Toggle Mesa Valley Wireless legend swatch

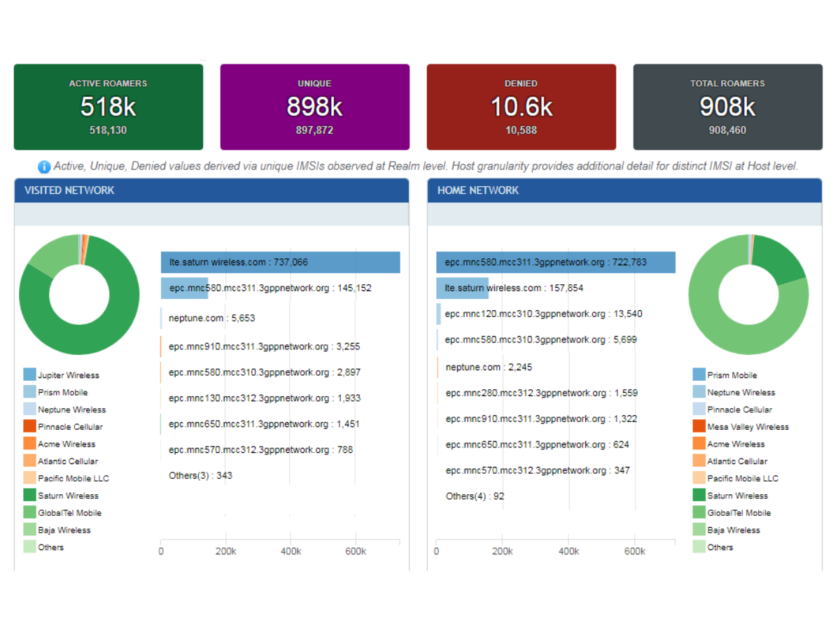pyautogui.click(x=699, y=426)
